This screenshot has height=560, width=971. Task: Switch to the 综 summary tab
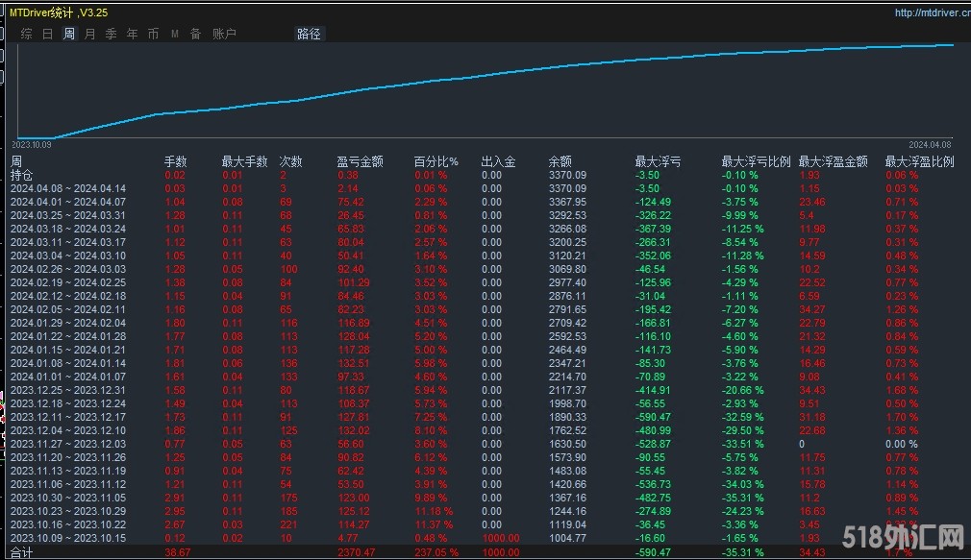[x=27, y=34]
